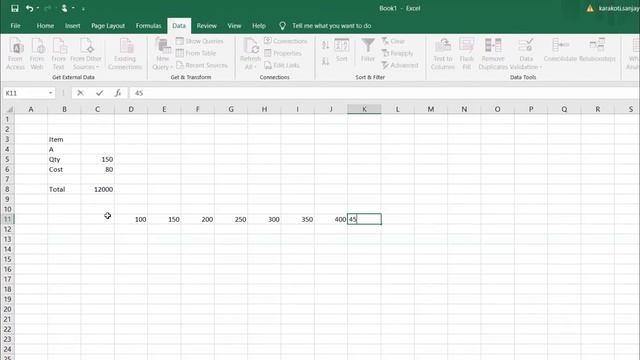640x360 pixels.
Task: Click the Touch/Mouse mode icon
Action: coord(64,8)
